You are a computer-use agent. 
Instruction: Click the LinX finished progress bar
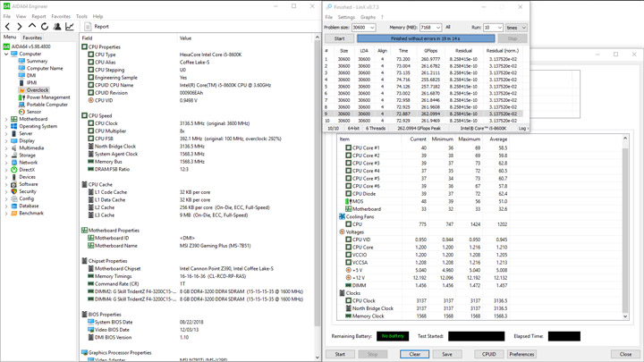pyautogui.click(x=426, y=38)
